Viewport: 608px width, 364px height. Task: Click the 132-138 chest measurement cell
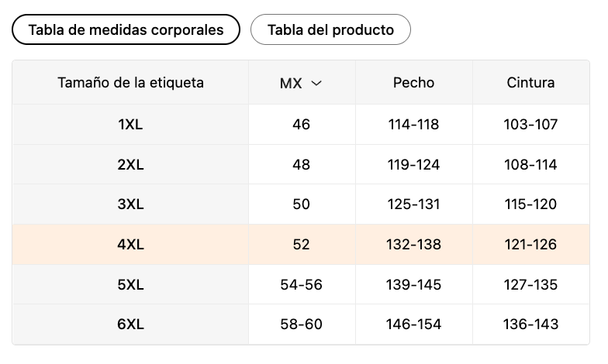414,245
